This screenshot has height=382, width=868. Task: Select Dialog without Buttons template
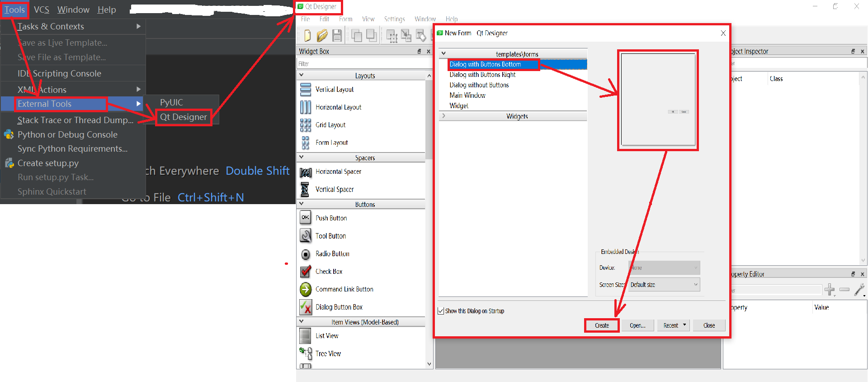pyautogui.click(x=479, y=85)
